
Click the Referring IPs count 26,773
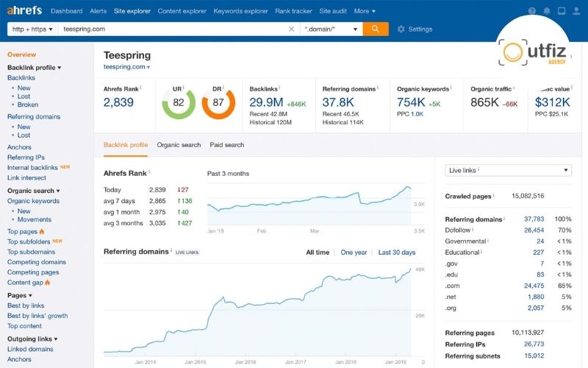534,344
